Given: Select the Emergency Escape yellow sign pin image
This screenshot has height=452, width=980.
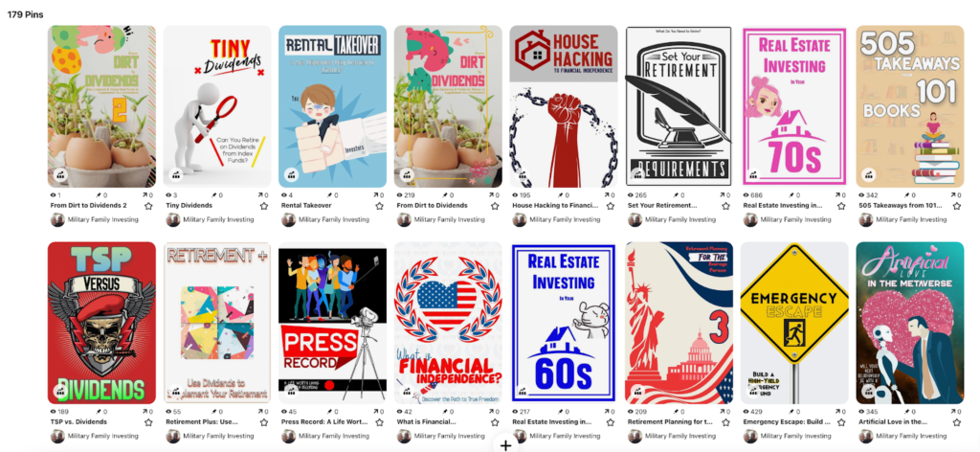Looking at the screenshot, I should tap(794, 323).
